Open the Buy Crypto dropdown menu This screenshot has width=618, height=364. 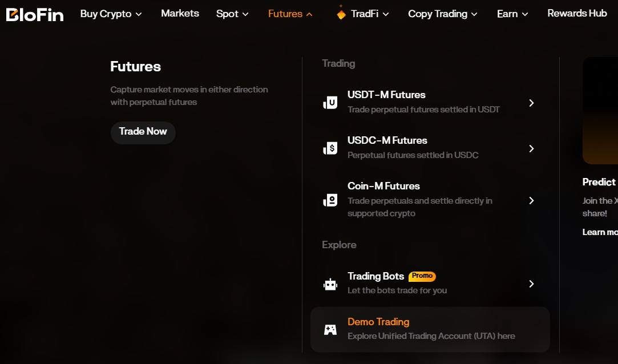(x=111, y=14)
